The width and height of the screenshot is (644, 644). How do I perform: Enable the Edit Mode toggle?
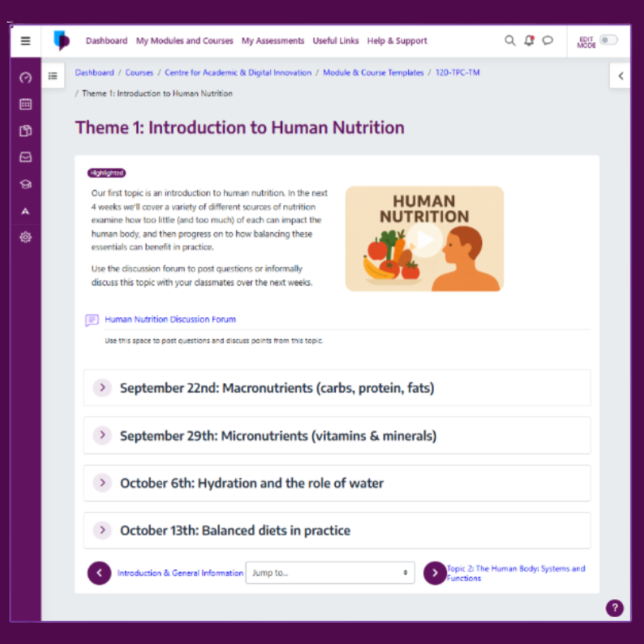[x=609, y=40]
